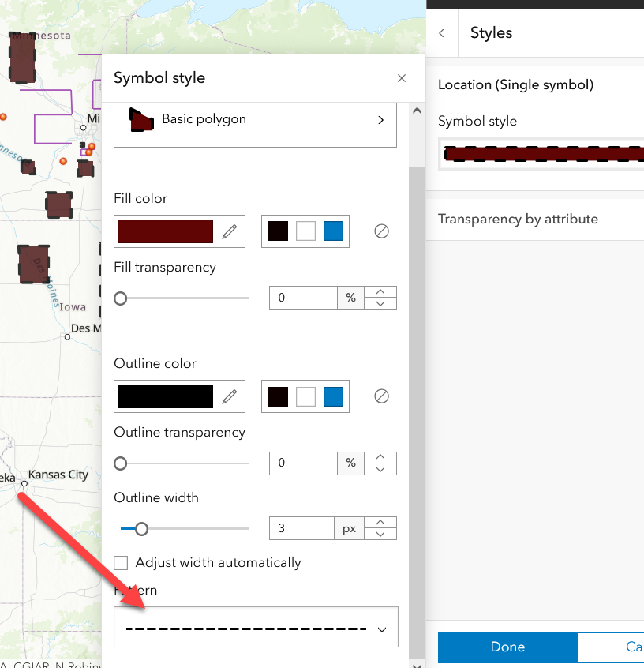Remove outline via the no-color icon
The height and width of the screenshot is (668, 644).
click(381, 396)
